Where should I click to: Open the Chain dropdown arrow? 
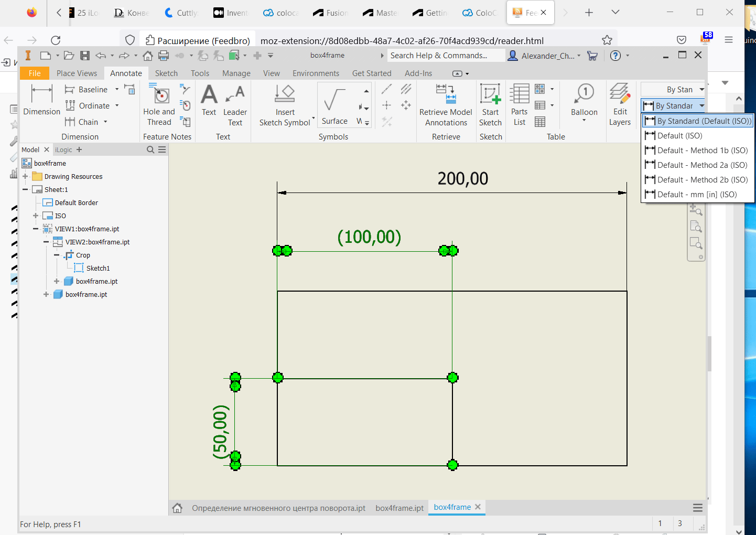(x=105, y=122)
